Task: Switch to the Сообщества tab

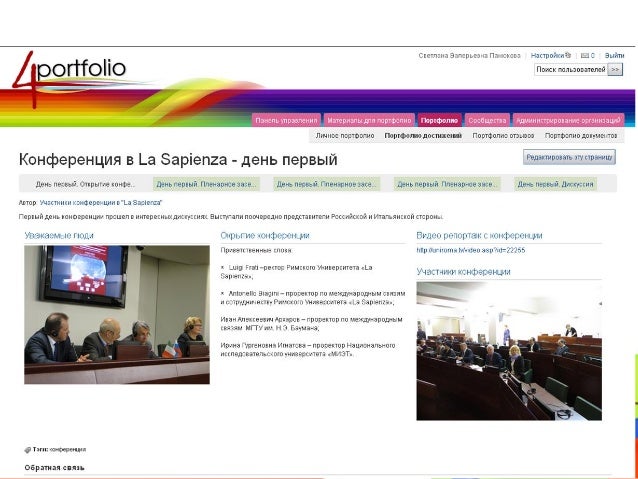Action: pos(487,120)
